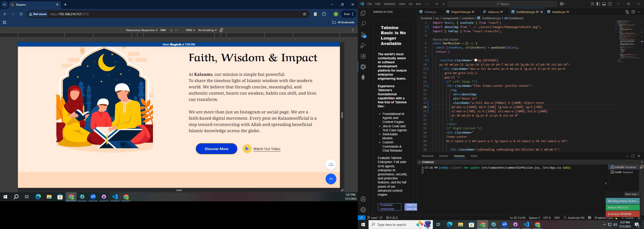Open Source Control with 47 changes
The height and width of the screenshot is (229, 644).
point(363,35)
